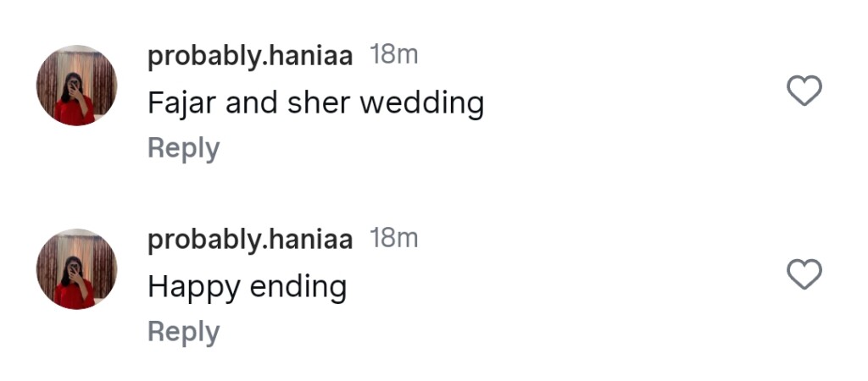This screenshot has height=381, width=868.
Task: Click the word "Fajar" in the first comment
Action: (177, 103)
